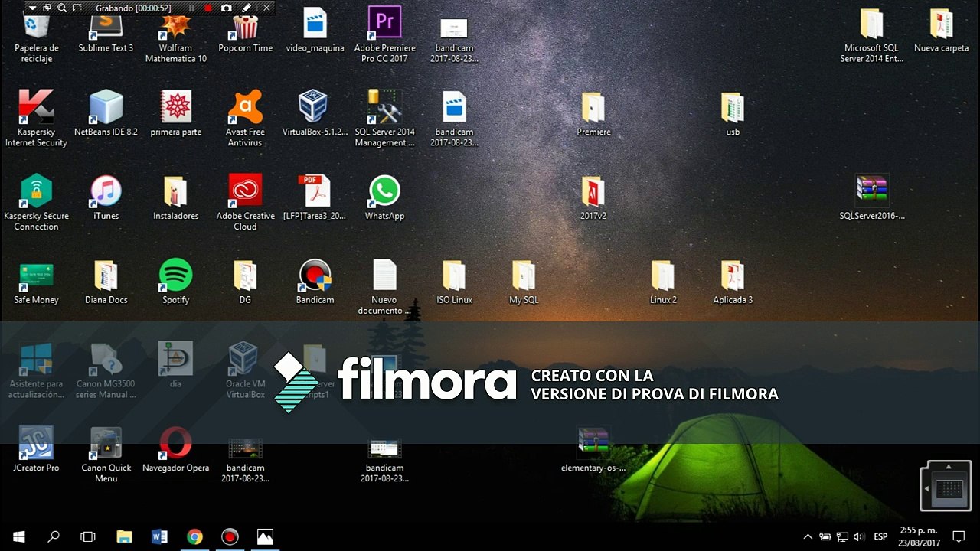Show hidden system tray icons
The width and height of the screenshot is (980, 551).
[x=807, y=536]
